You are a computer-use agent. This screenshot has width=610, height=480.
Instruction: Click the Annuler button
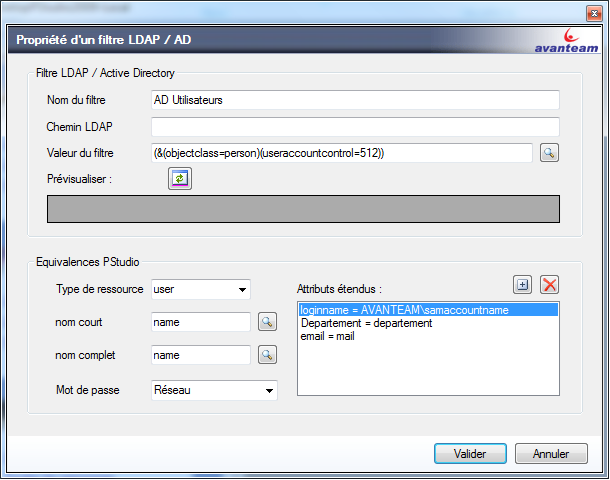point(551,454)
